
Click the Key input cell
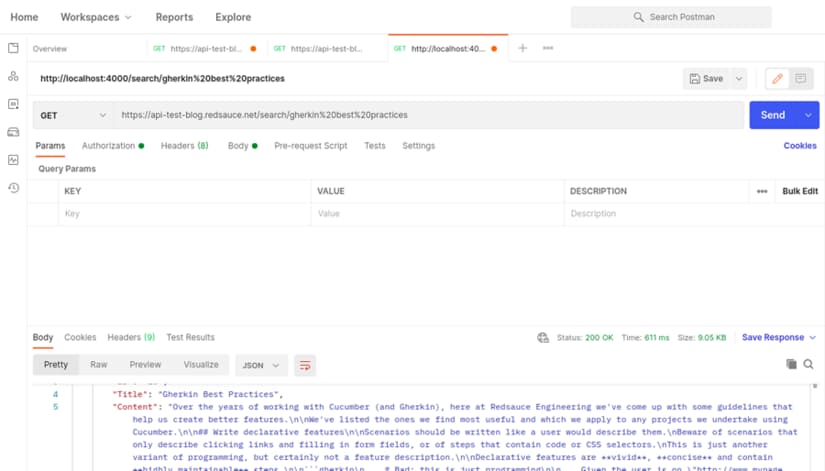[x=185, y=214]
